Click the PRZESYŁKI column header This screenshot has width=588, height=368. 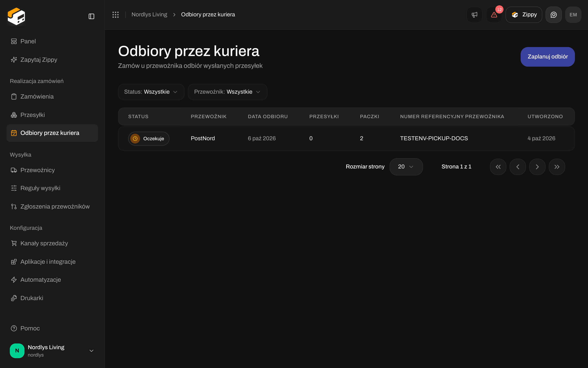coord(324,117)
